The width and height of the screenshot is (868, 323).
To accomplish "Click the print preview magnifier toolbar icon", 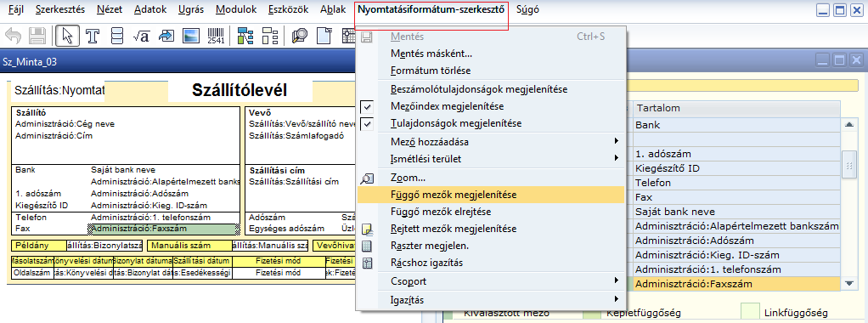I will pos(300,36).
